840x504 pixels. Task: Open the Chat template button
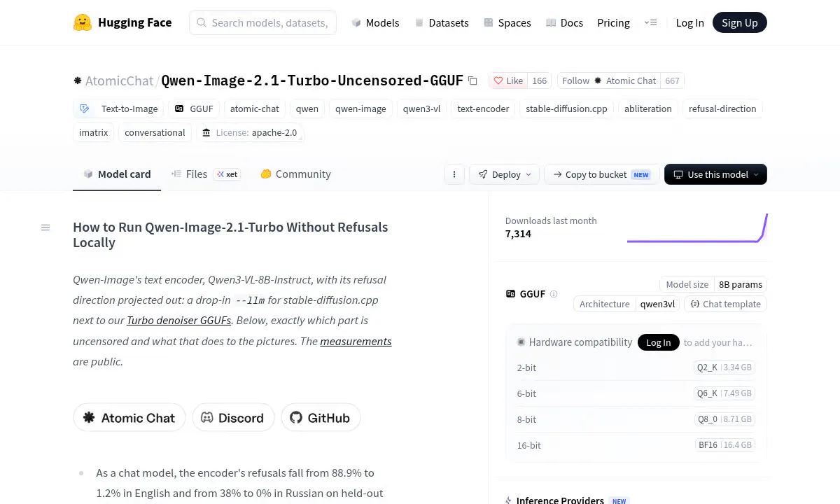(x=726, y=304)
